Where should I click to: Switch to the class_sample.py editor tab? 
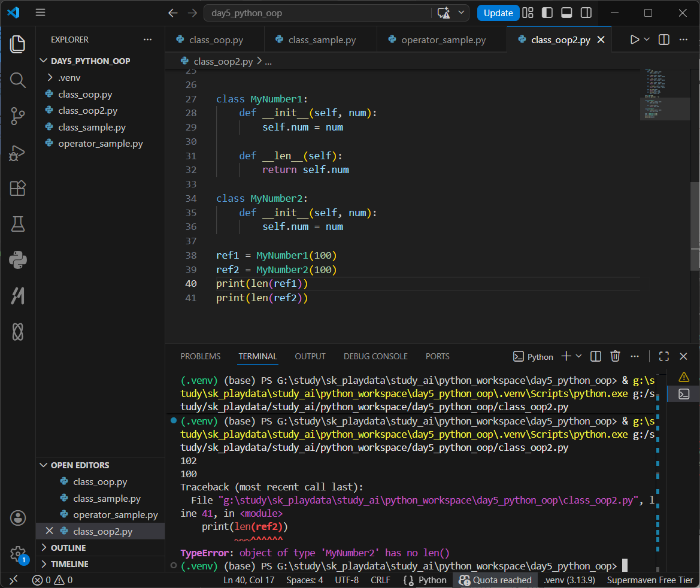click(320, 40)
